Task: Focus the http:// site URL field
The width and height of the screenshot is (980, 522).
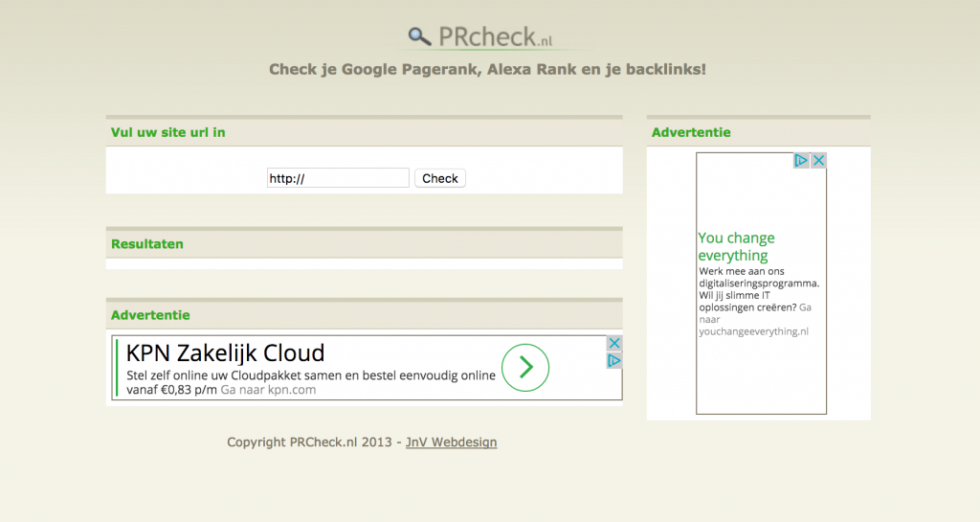Action: coord(338,178)
